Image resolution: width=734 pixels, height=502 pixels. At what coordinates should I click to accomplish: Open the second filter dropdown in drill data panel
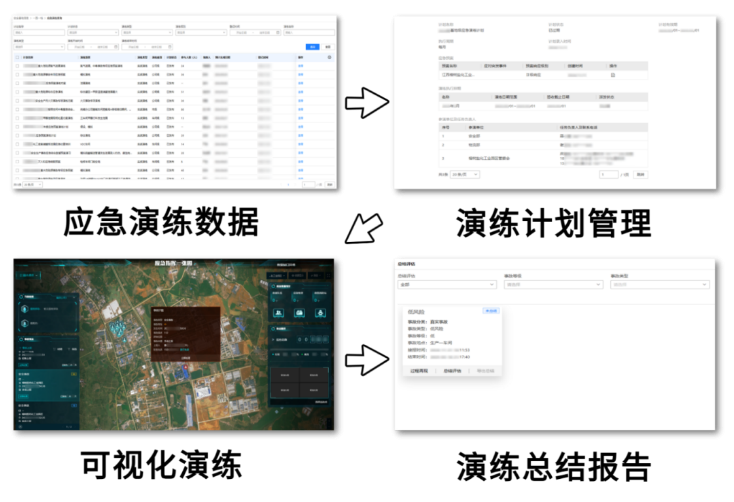(x=93, y=33)
